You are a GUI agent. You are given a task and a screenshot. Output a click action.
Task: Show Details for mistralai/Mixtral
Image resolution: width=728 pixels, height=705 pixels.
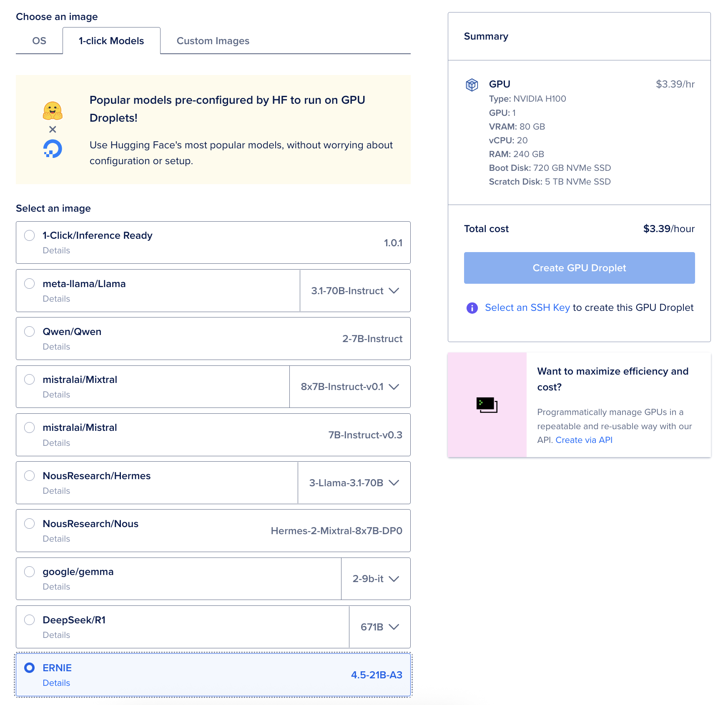tap(56, 395)
